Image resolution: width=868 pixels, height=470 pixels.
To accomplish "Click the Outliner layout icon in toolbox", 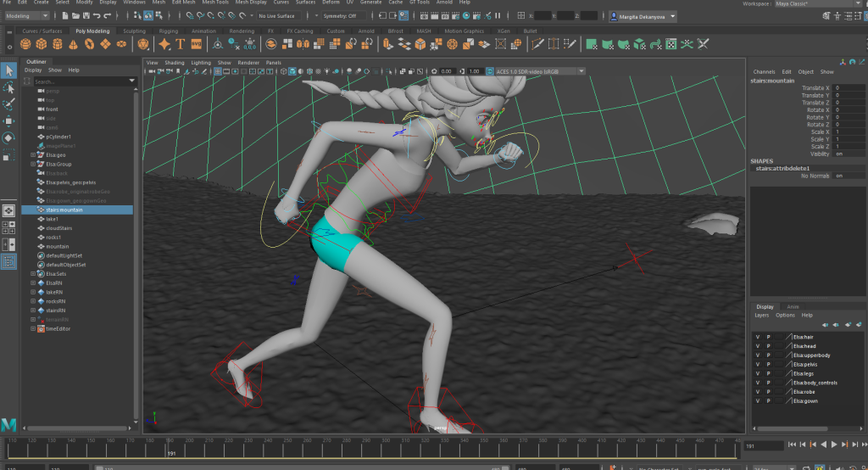I will (x=8, y=261).
